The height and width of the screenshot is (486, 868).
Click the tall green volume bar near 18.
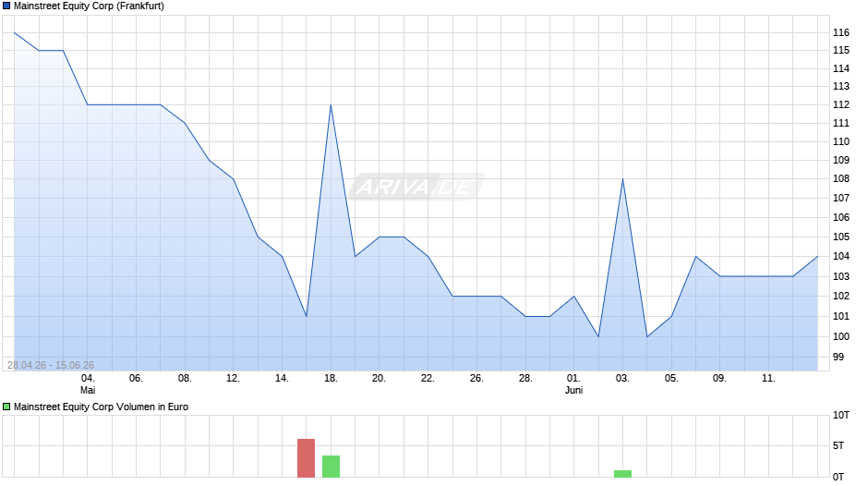(331, 467)
